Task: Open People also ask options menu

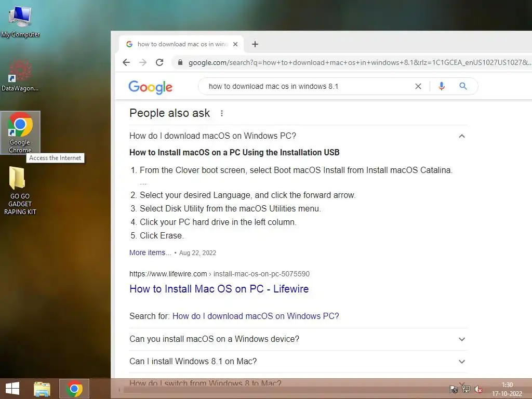Action: coord(221,113)
